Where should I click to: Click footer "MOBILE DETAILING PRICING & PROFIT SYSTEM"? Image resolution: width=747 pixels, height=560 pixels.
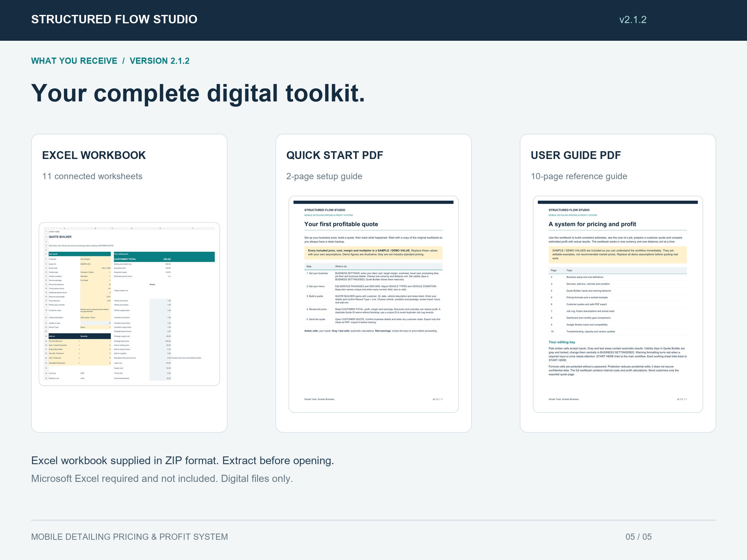129,537
